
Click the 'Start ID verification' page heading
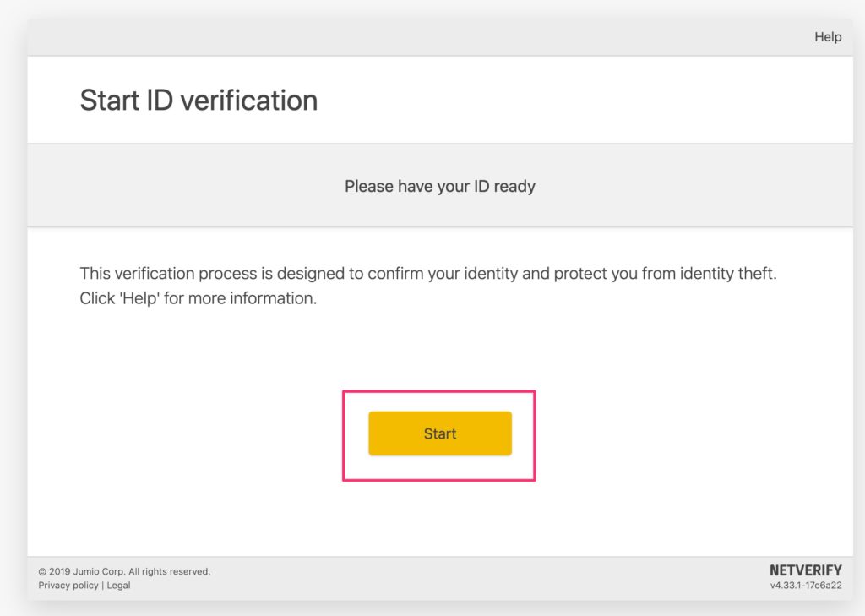click(199, 101)
